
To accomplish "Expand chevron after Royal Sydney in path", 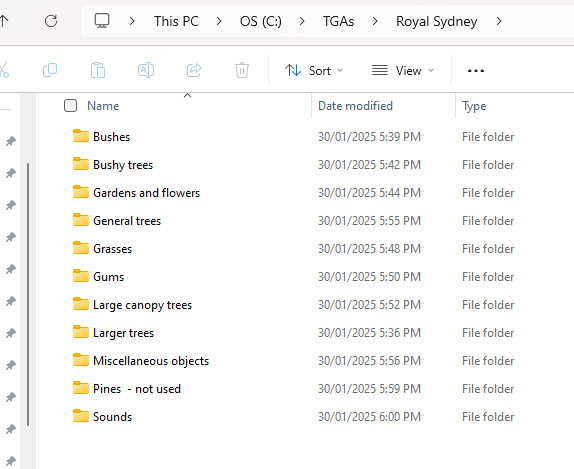I will 499,21.
